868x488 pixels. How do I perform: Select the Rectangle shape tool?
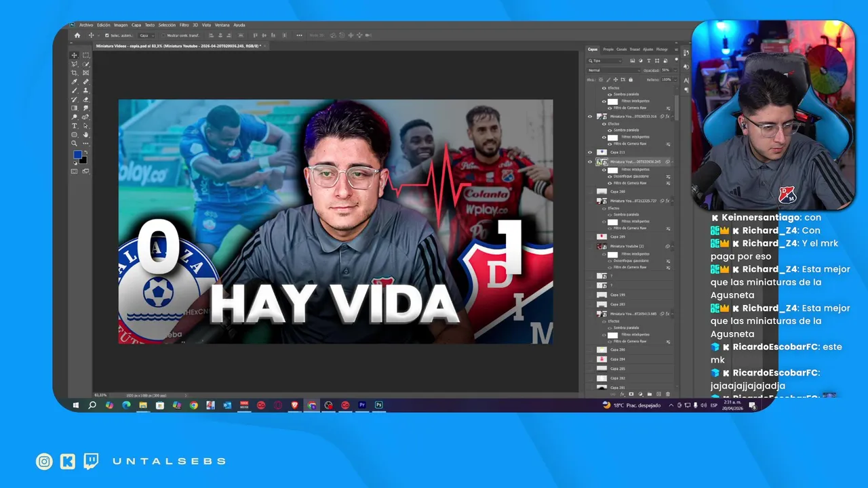click(x=74, y=134)
